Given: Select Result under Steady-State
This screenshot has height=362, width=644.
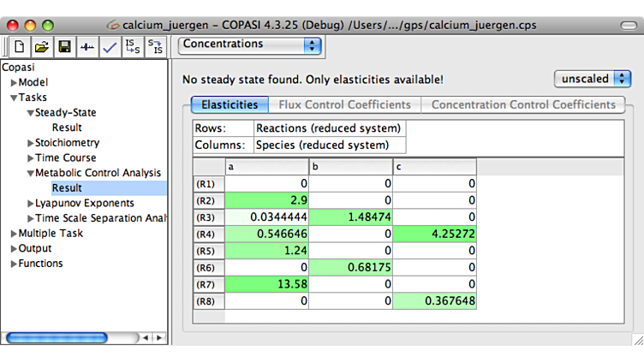Looking at the screenshot, I should (67, 128).
